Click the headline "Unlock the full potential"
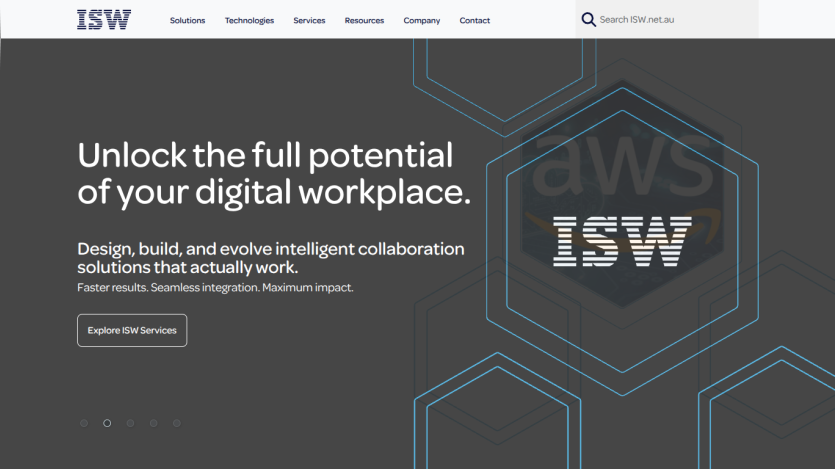Screen dimensions: 835x469 [x=265, y=155]
